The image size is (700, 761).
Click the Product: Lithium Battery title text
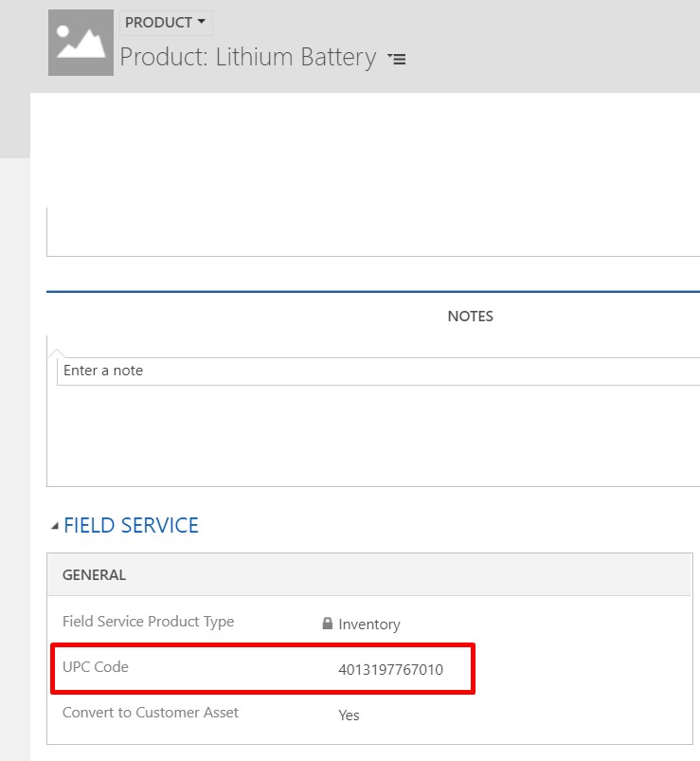248,57
